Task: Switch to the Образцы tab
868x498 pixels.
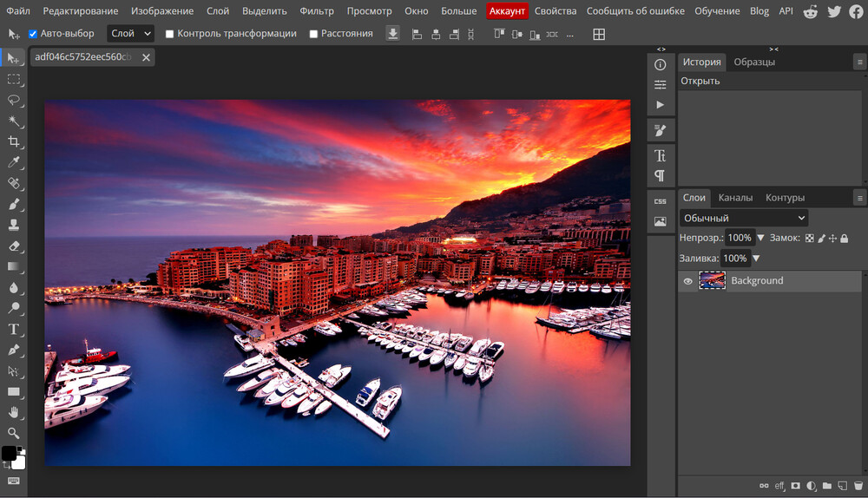Action: 754,62
